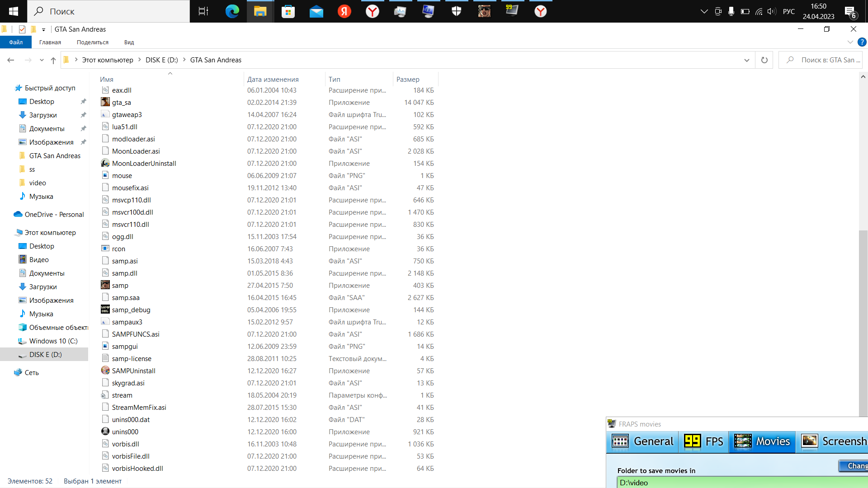Click the MoonLoaderUninstall file icon

pos(105,163)
